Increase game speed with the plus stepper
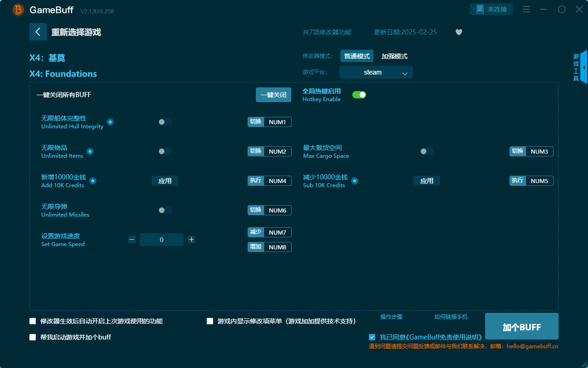Screen dimensions: 588x368 click(191, 239)
